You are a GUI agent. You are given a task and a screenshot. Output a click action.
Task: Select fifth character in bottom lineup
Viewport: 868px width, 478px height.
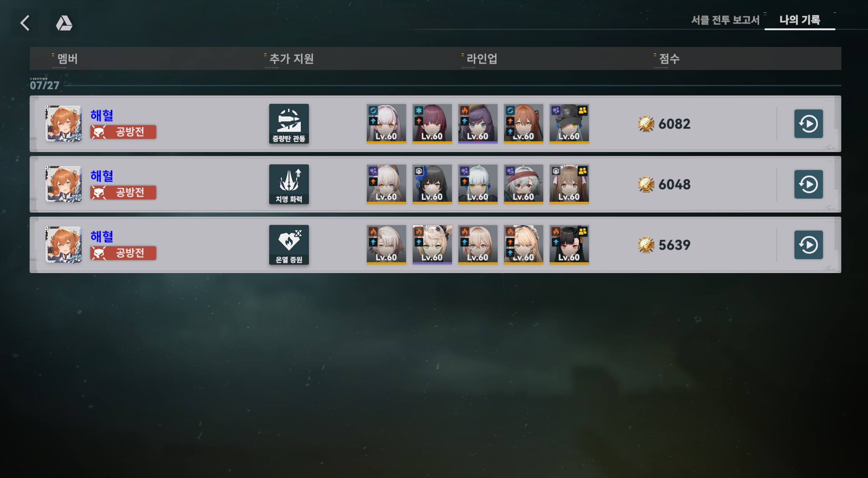coord(569,245)
